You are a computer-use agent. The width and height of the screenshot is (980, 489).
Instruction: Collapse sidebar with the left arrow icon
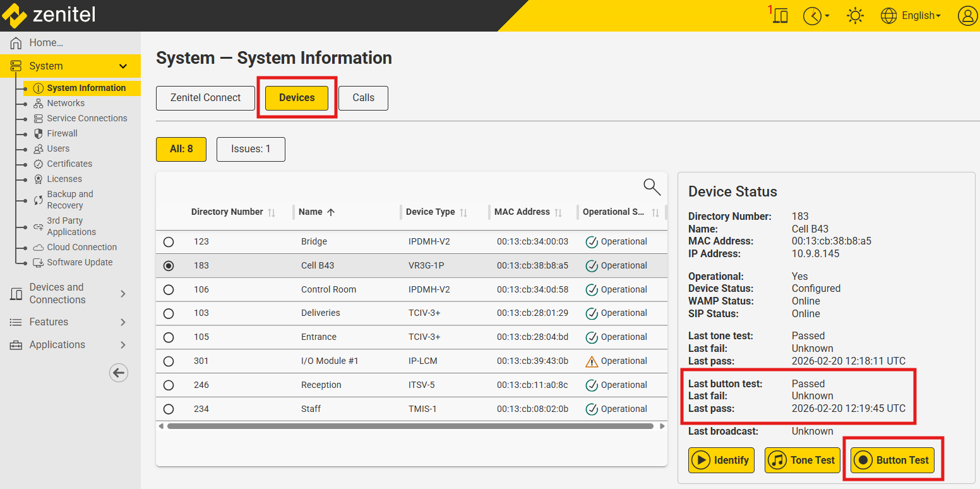click(119, 373)
